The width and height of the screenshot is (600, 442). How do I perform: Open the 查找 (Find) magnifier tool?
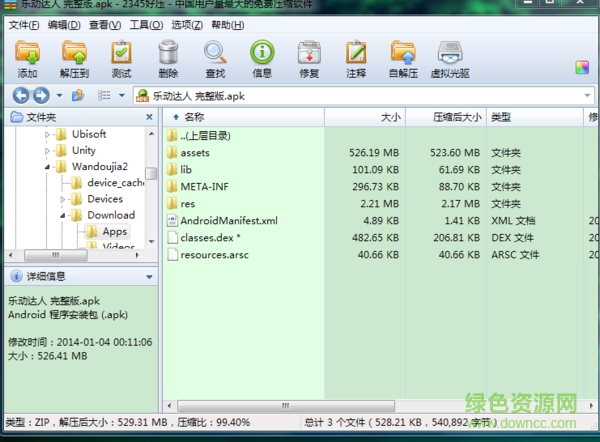(x=215, y=57)
